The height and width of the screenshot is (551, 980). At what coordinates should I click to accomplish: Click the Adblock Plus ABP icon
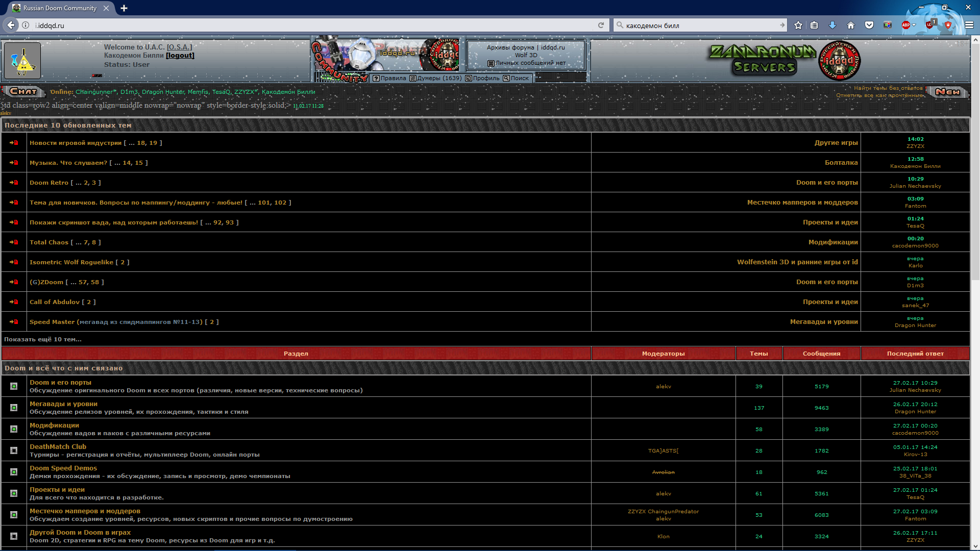[905, 25]
